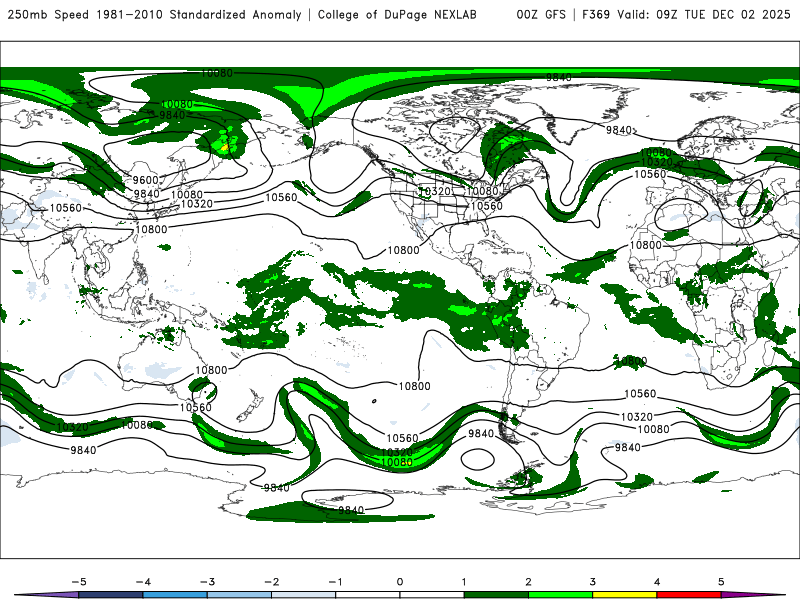
Task: Click the 'Valid: 09Z TUE DEC 02 2025' text
Action: click(x=704, y=15)
